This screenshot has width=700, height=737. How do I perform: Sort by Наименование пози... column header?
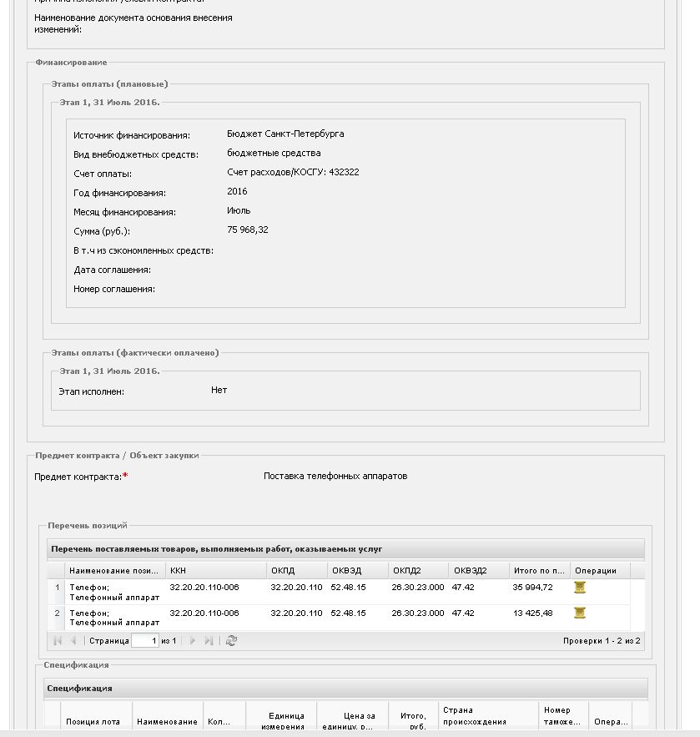(115, 571)
